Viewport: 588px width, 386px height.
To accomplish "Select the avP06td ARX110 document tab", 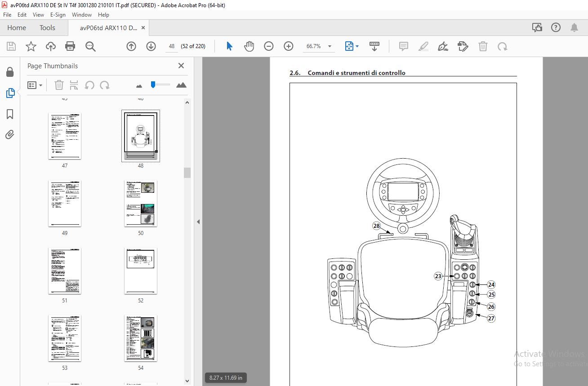I will coord(108,28).
